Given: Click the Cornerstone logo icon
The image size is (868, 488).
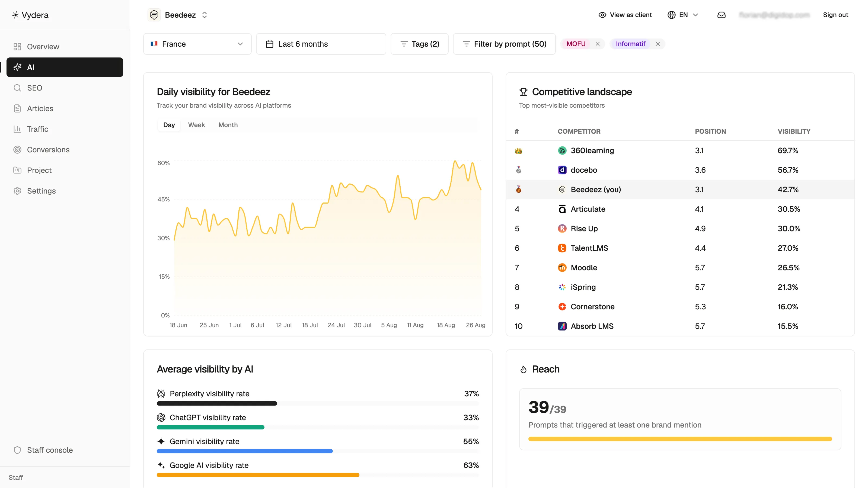Looking at the screenshot, I should coord(562,306).
